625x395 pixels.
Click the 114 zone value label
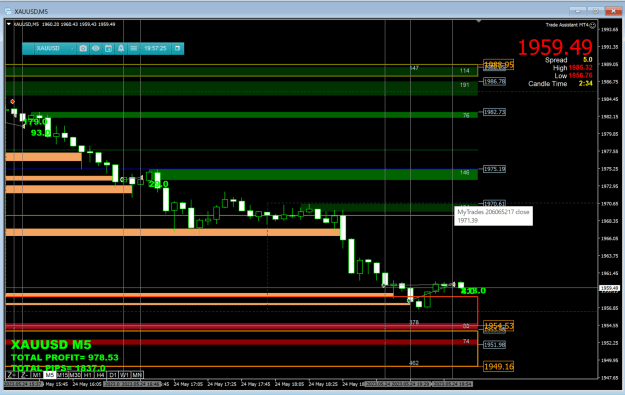pos(464,71)
